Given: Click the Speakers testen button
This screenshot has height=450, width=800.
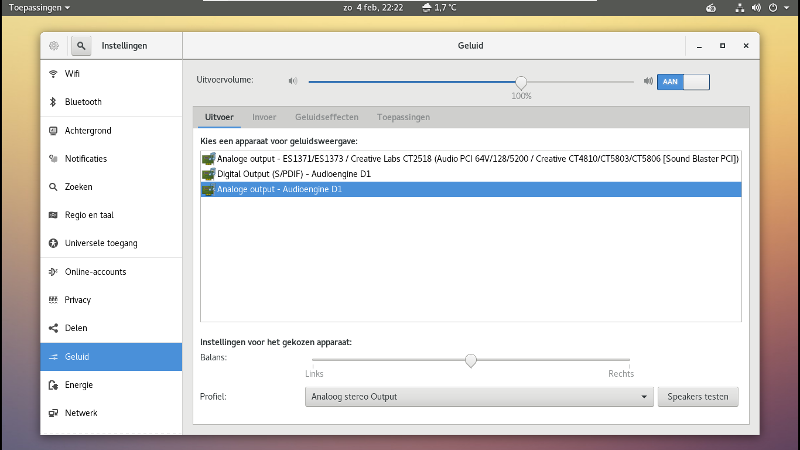Looking at the screenshot, I should (698, 397).
